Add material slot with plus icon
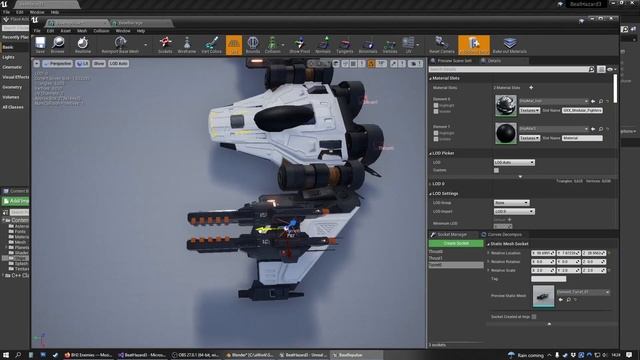 [x=531, y=87]
